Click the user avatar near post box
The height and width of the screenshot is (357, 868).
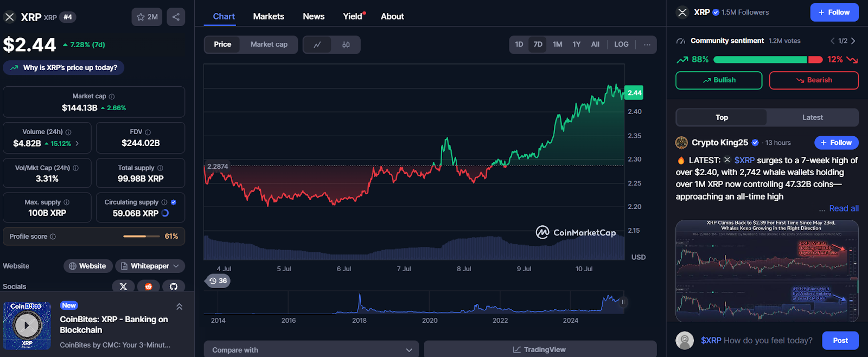click(685, 340)
